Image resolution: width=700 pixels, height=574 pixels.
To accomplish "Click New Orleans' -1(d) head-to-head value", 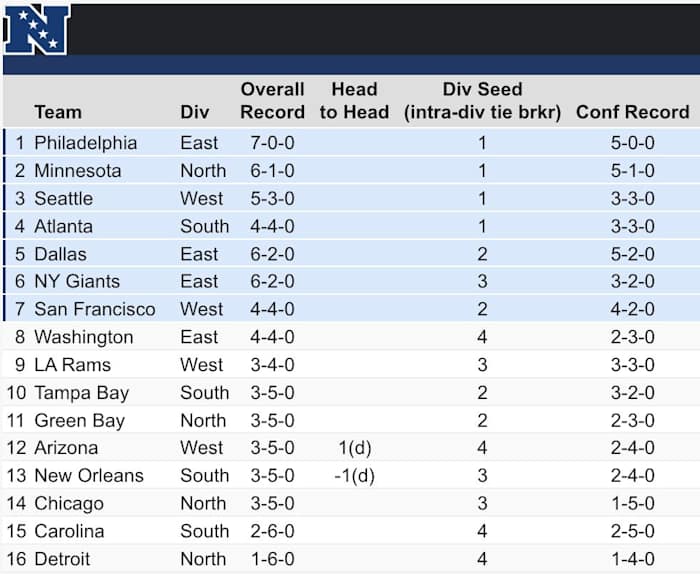I will coord(354,476).
